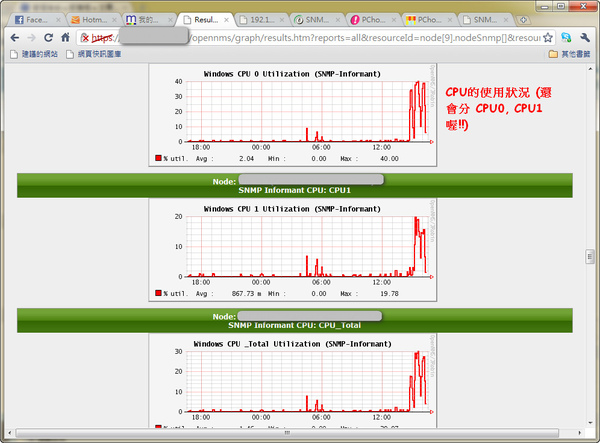Minimize the browser window

coord(545,6)
